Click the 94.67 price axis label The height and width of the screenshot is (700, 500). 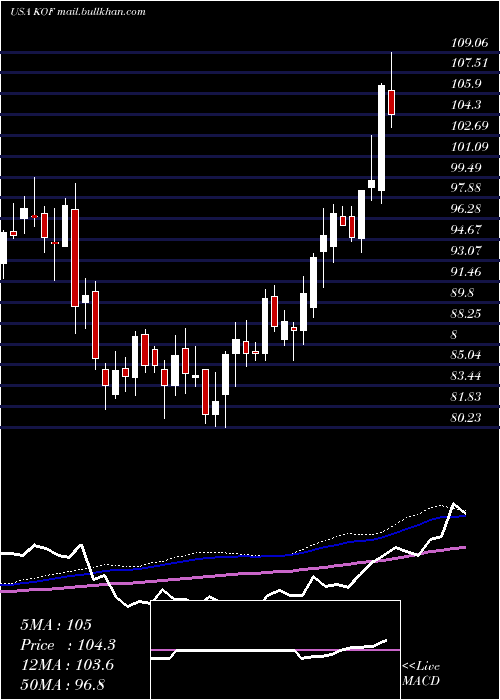[466, 230]
